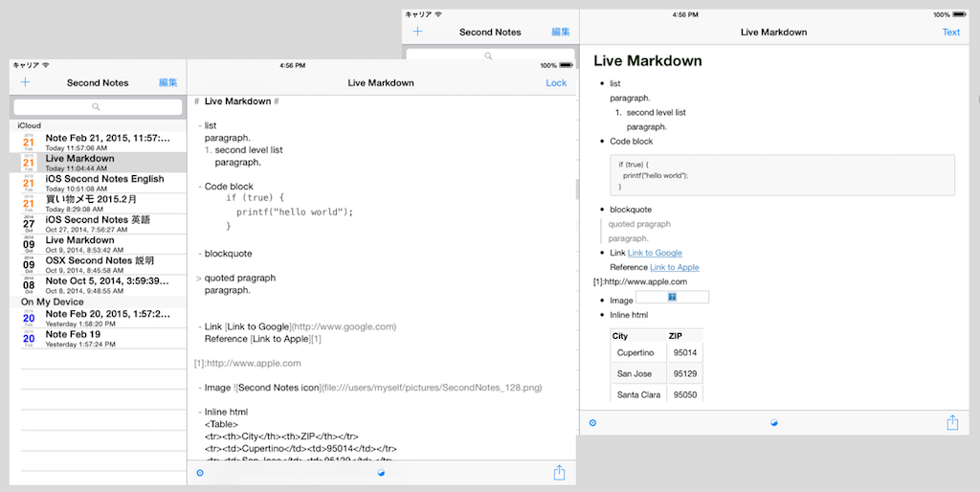Follow the Link to Apple hyperlink

pos(675,267)
